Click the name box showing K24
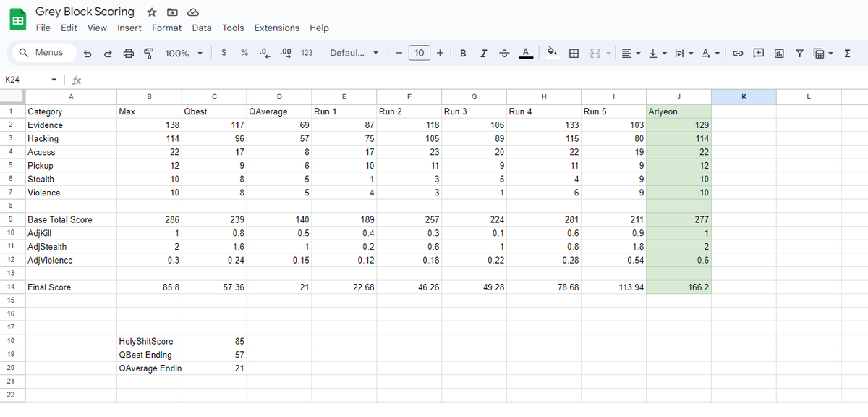The image size is (868, 417). [x=25, y=80]
